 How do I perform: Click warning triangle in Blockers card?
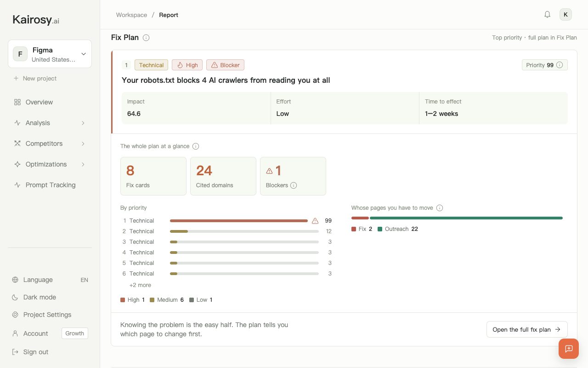[270, 171]
